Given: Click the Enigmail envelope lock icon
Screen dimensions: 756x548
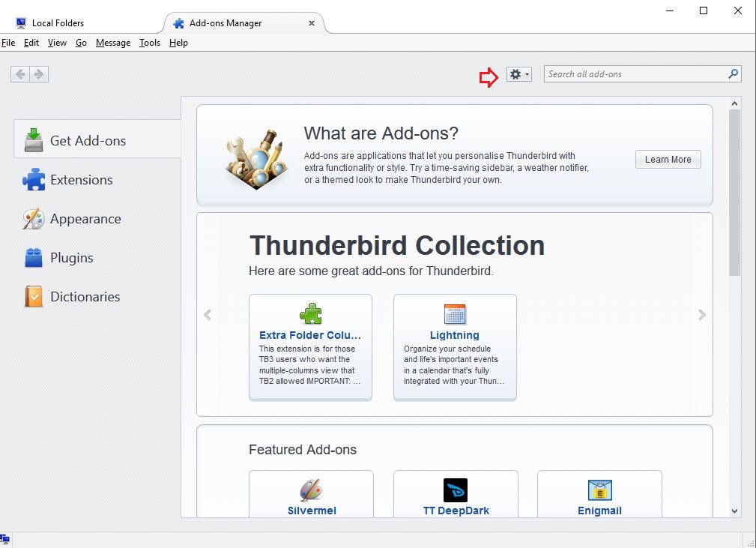Looking at the screenshot, I should coord(600,490).
